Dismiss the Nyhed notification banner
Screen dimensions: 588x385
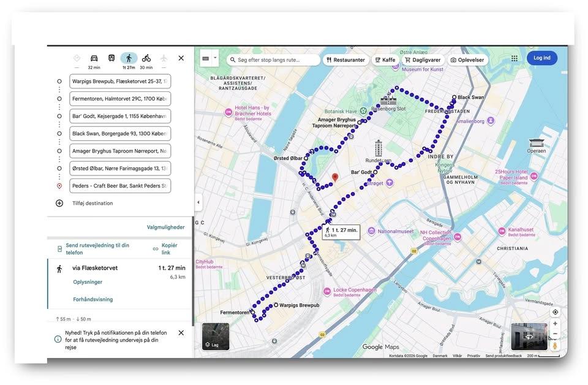[181, 333]
